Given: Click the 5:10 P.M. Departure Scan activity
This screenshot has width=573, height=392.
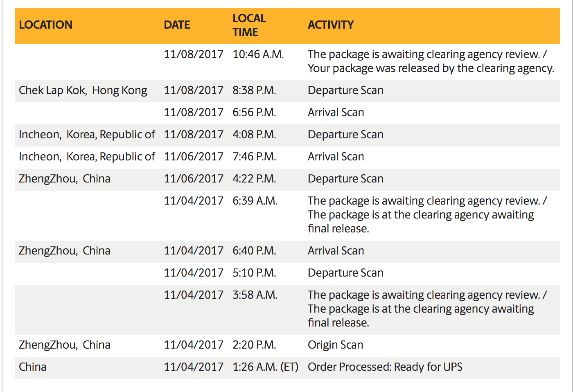Looking at the screenshot, I should coord(345,273).
